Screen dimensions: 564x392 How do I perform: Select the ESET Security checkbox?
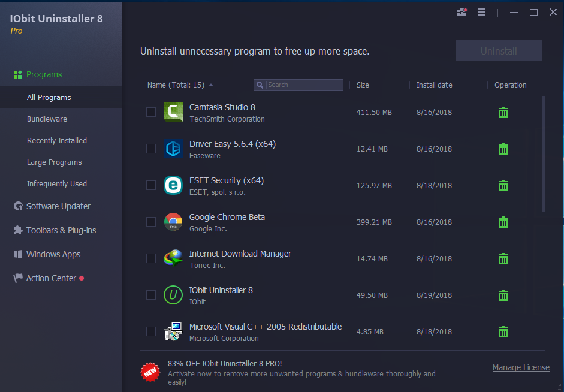pyautogui.click(x=151, y=185)
